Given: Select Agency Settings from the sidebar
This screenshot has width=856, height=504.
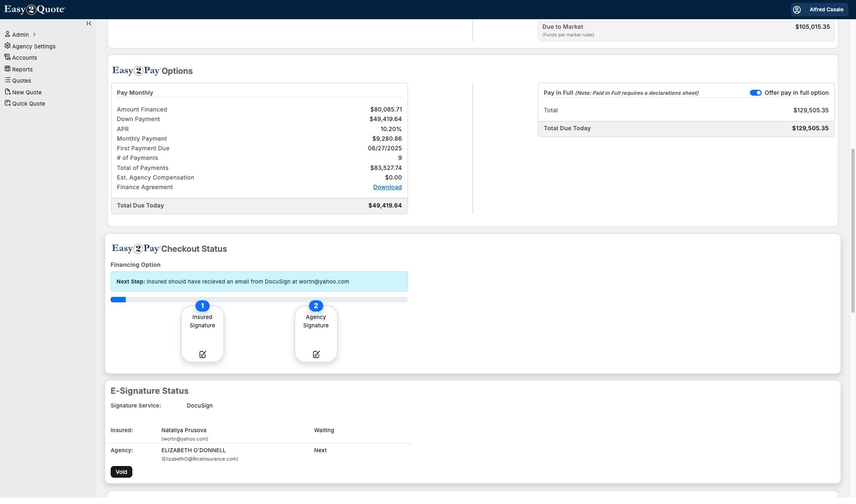Looking at the screenshot, I should pos(34,46).
